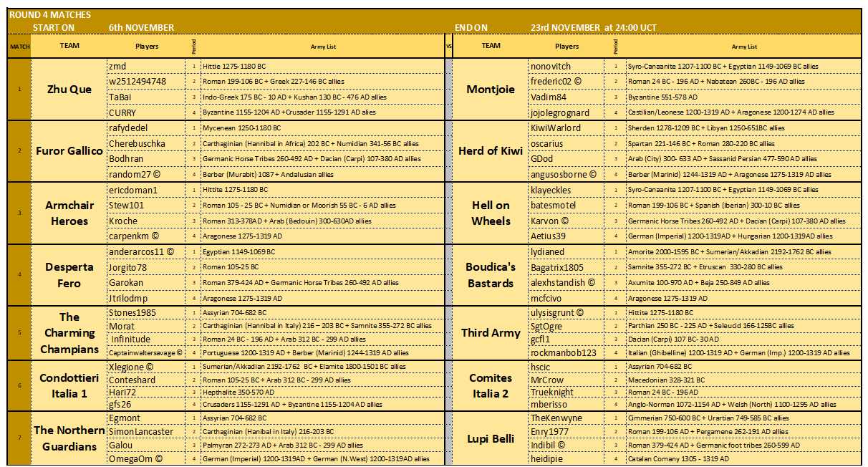Select army list 'Egyptian 1149-1069 BC'
Image resolution: width=868 pixels, height=467 pixels.
pos(238,252)
